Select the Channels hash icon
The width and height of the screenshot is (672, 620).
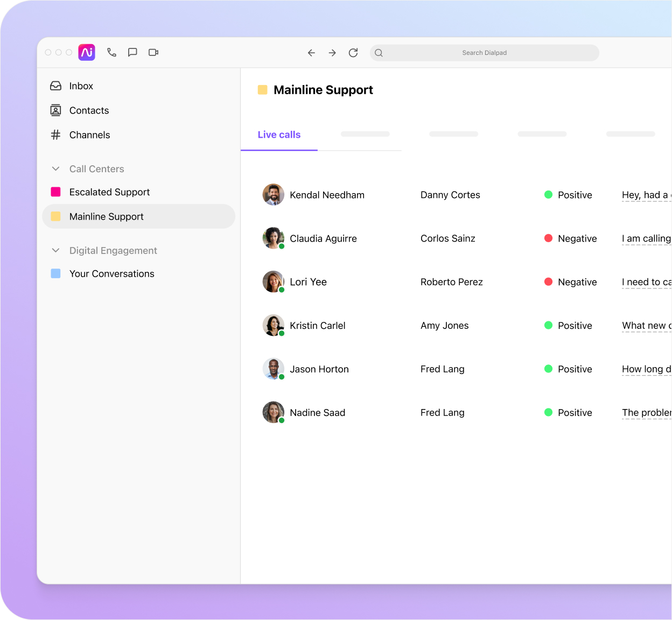click(x=55, y=135)
